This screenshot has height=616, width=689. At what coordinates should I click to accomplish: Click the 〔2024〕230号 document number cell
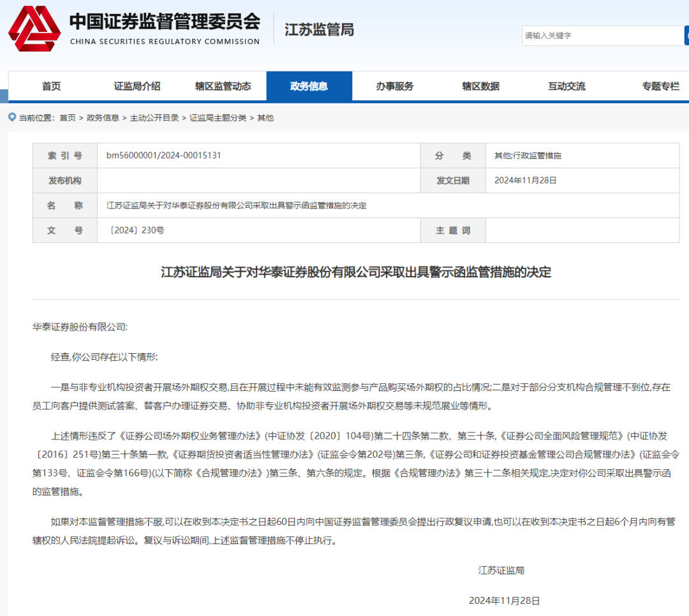point(259,230)
